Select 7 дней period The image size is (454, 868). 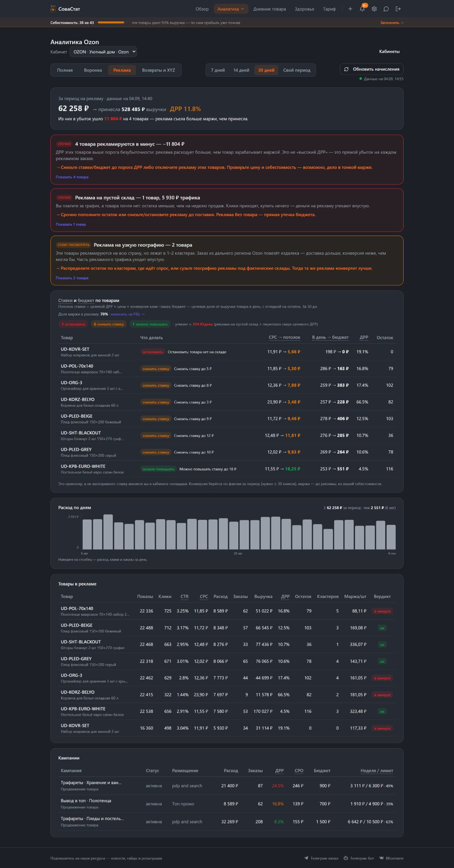[218, 70]
